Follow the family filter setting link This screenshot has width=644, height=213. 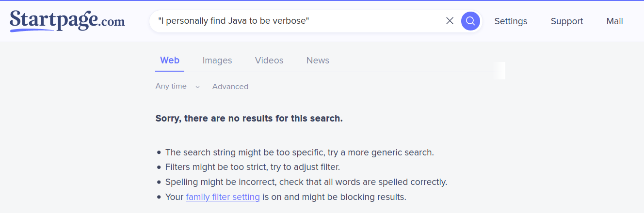coord(223,197)
